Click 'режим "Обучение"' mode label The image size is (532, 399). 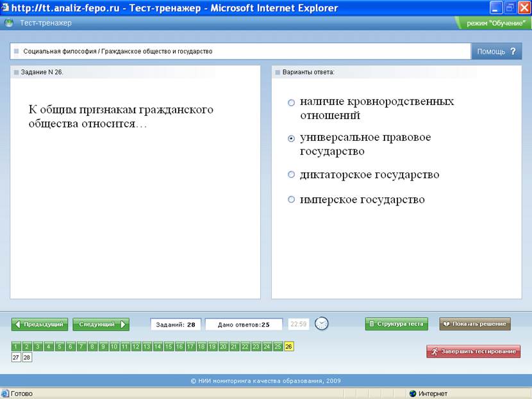[x=496, y=24]
